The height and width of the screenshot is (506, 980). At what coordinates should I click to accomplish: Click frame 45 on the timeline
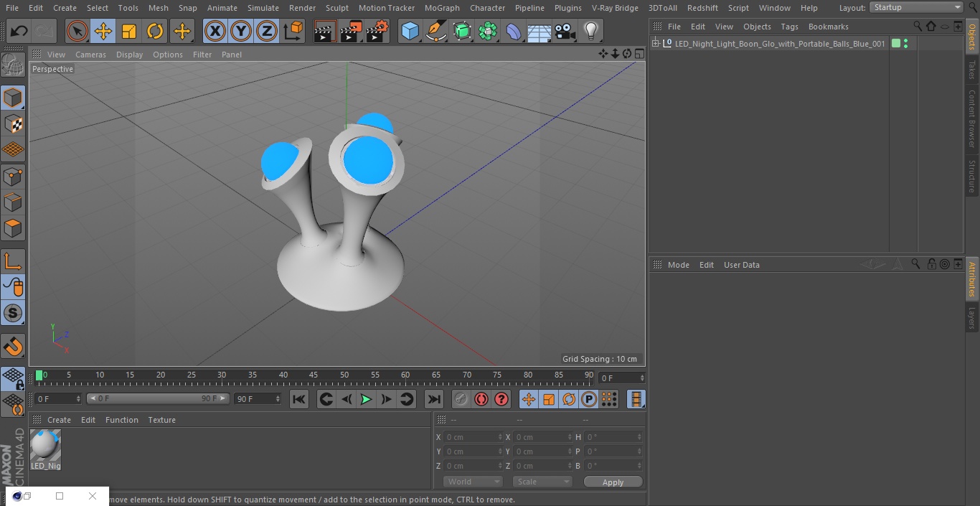[x=314, y=375]
